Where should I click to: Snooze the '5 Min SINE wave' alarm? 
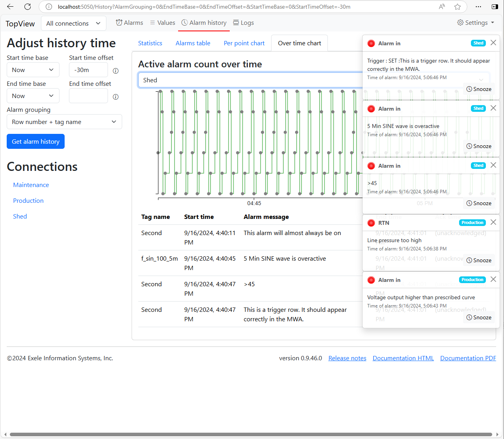(479, 146)
